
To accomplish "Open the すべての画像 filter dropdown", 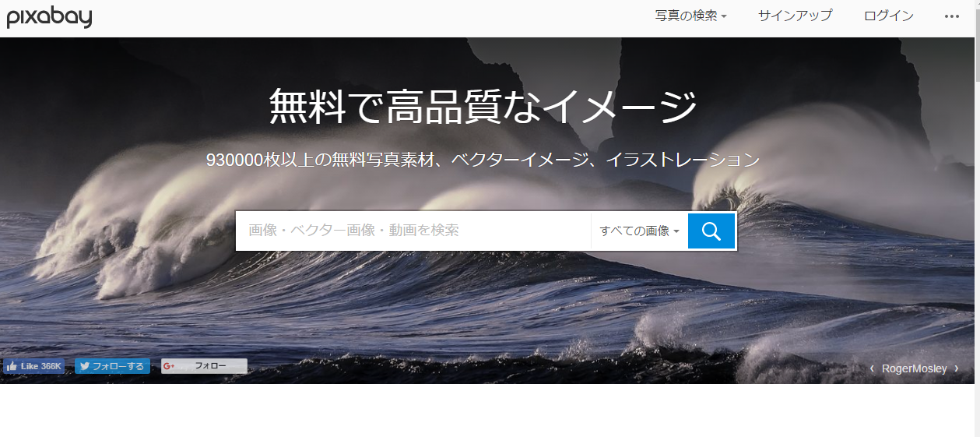I will 639,231.
